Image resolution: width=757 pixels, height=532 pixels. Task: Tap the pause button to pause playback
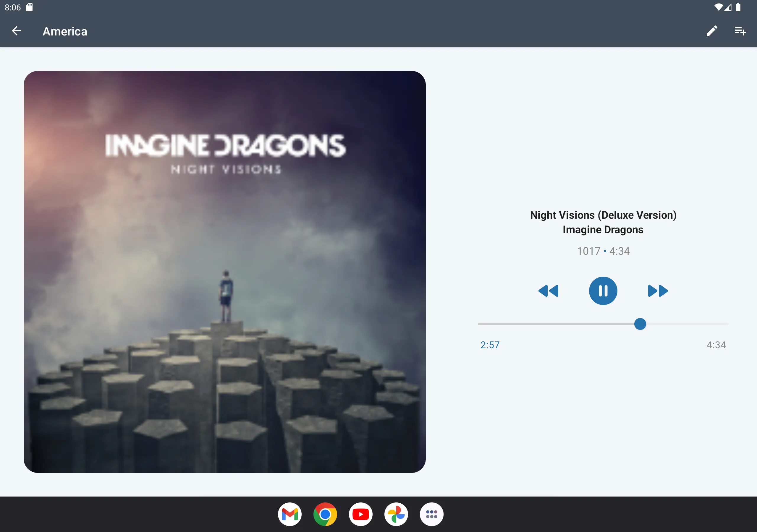603,290
